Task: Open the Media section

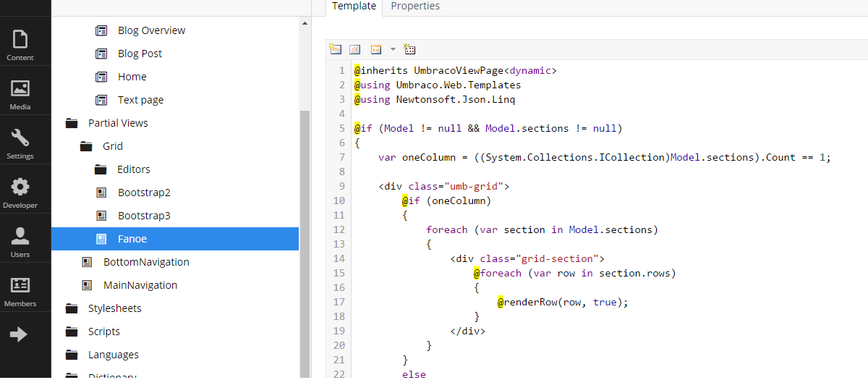Action: click(x=20, y=93)
